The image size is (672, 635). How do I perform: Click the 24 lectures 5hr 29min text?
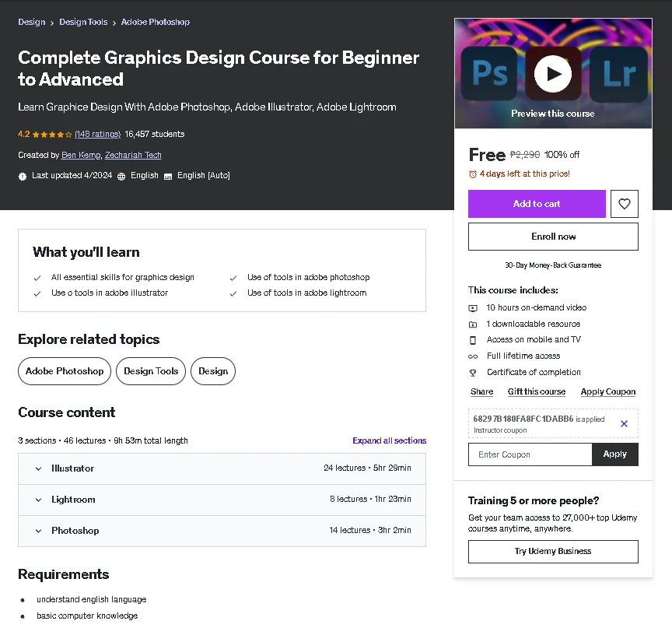(x=367, y=468)
